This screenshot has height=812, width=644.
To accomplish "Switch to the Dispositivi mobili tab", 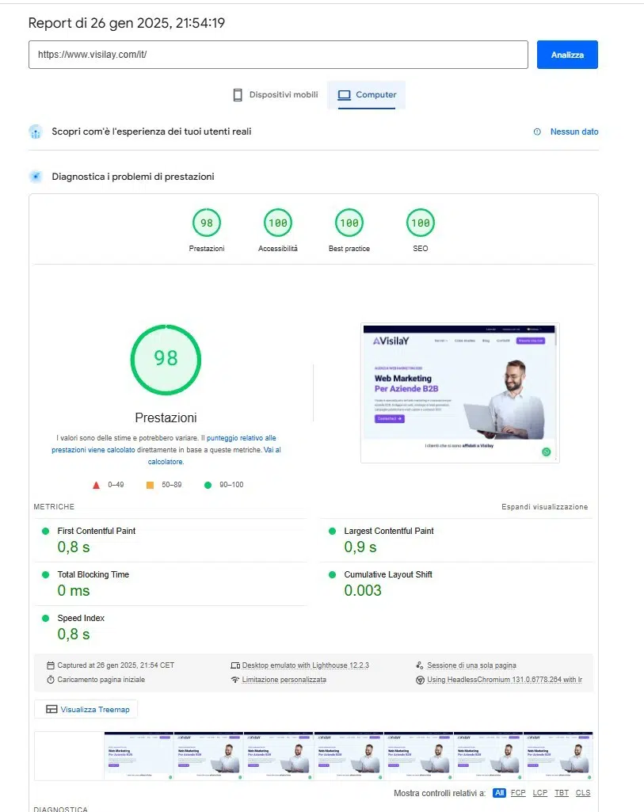I will pos(276,95).
